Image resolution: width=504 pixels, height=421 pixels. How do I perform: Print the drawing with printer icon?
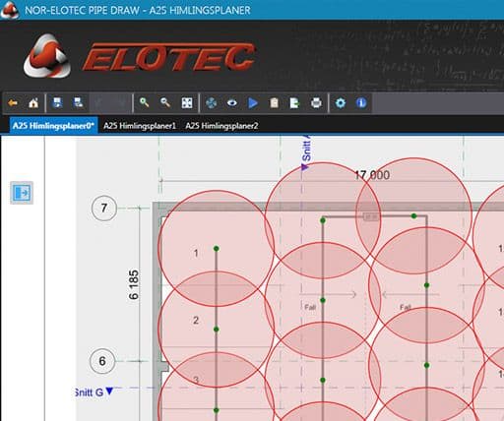tap(316, 103)
